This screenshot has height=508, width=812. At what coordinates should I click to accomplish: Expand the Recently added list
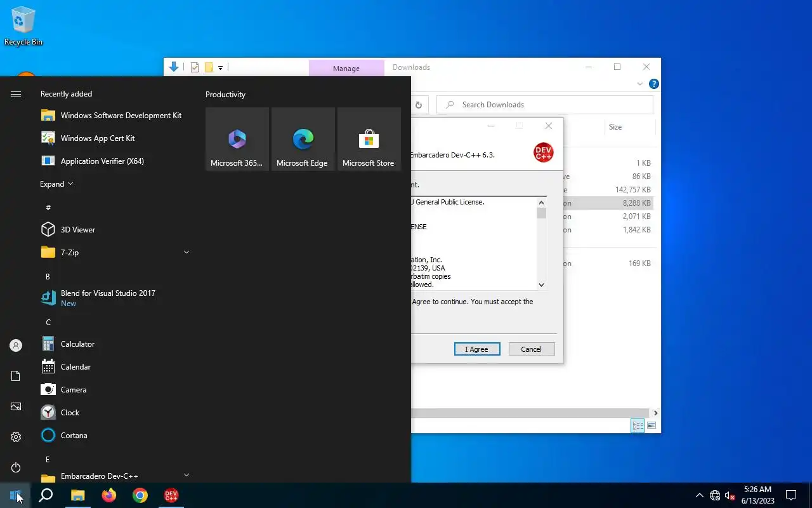(x=56, y=184)
